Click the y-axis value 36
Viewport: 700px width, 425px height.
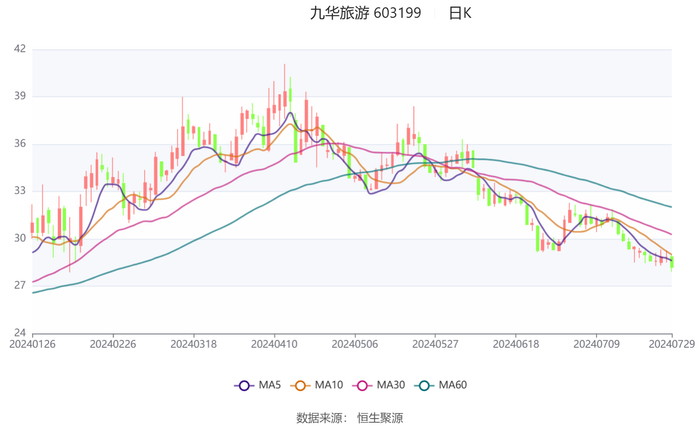click(x=20, y=143)
